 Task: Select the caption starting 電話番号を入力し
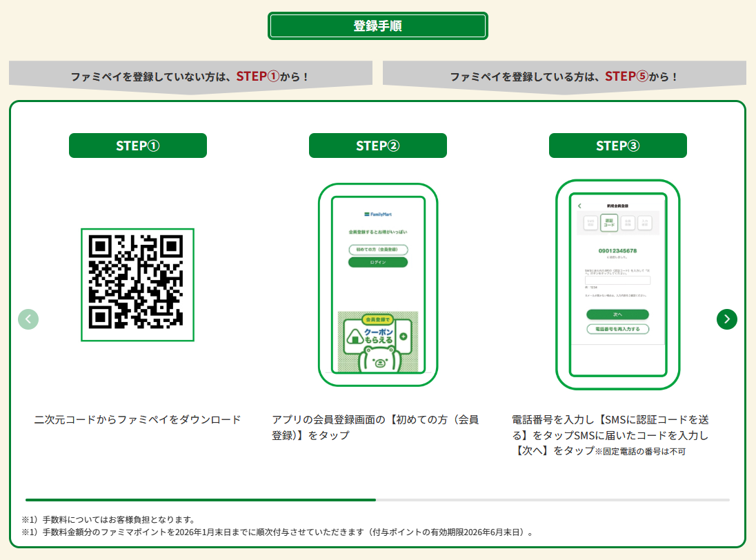click(x=611, y=435)
